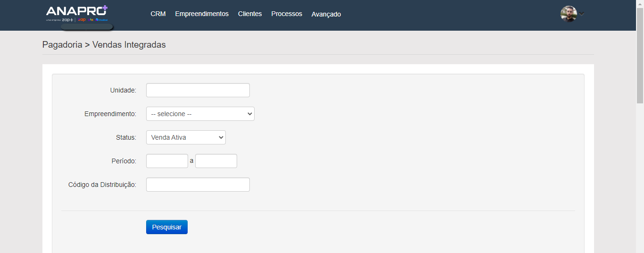
Task: Open the Avançado menu
Action: (326, 15)
